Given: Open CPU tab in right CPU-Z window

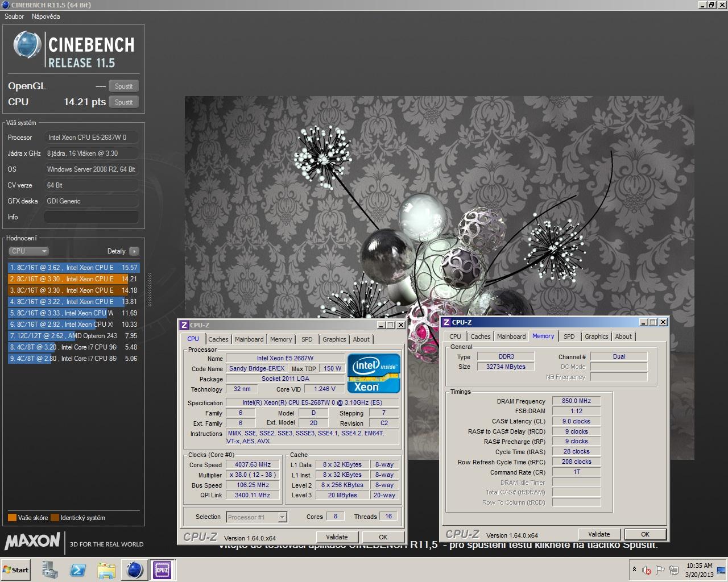Looking at the screenshot, I should click(455, 336).
